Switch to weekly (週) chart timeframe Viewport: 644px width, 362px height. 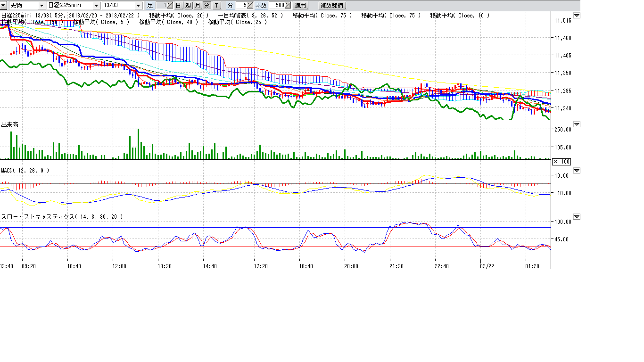(188, 6)
